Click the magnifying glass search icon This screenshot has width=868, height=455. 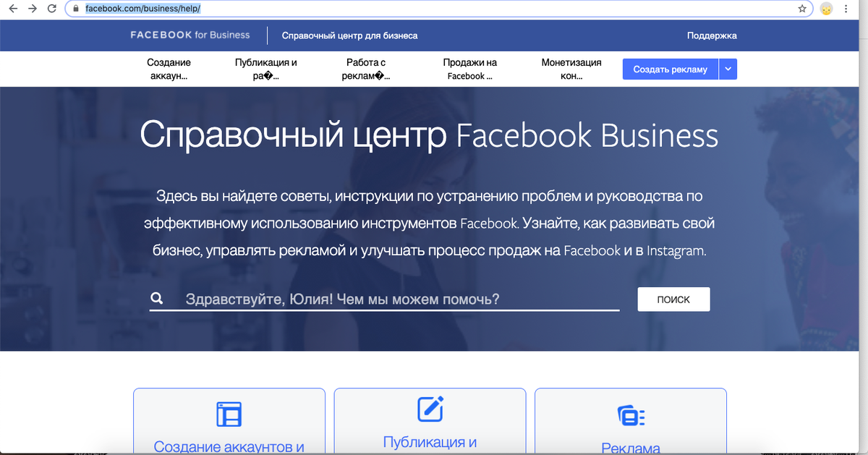tap(156, 299)
